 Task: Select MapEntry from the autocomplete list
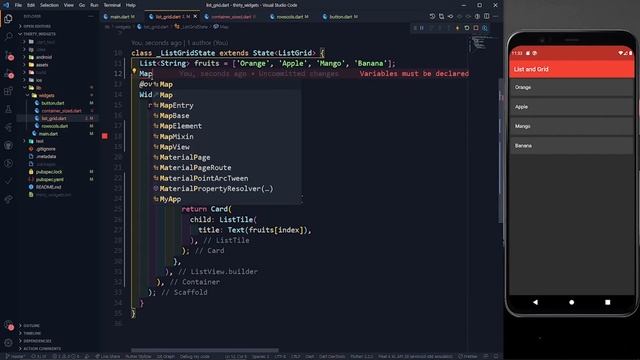[x=227, y=105]
